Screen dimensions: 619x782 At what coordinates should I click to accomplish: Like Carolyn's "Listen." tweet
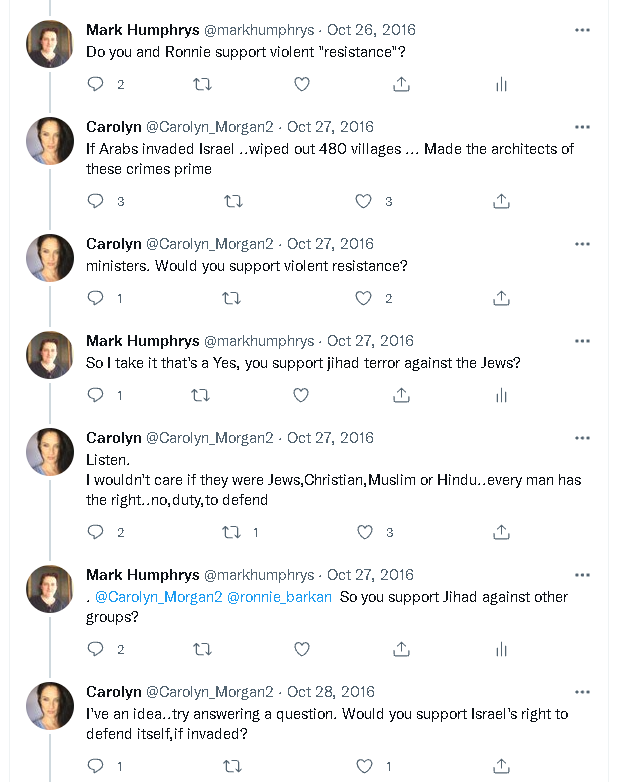pos(364,532)
